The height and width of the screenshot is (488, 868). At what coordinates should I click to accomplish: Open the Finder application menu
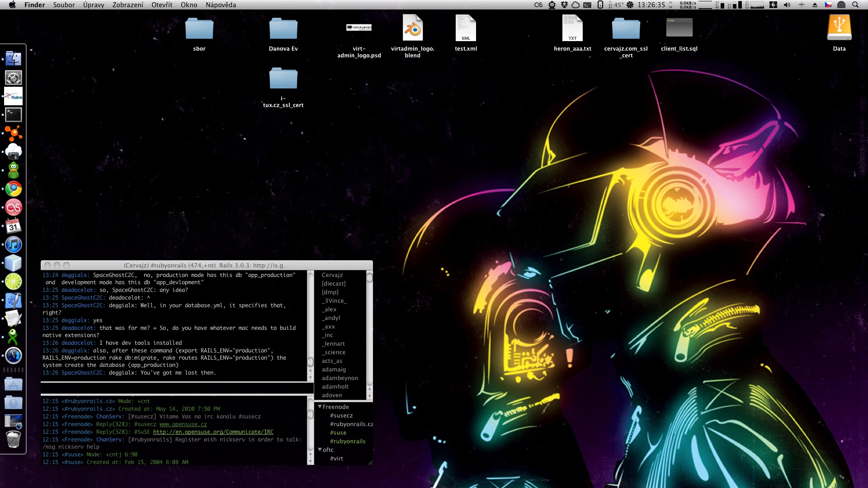tap(34, 5)
